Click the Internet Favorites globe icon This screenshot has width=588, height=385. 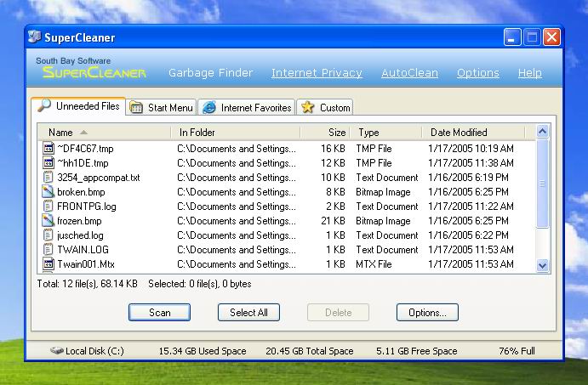click(x=209, y=108)
